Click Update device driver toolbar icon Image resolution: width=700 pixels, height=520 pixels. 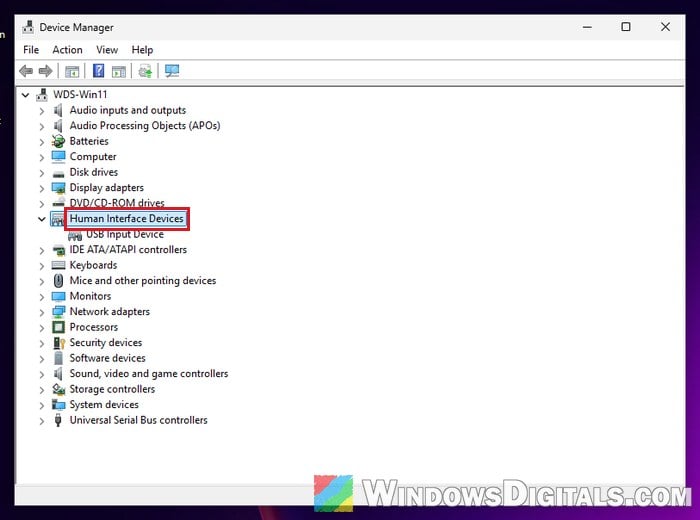click(145, 71)
